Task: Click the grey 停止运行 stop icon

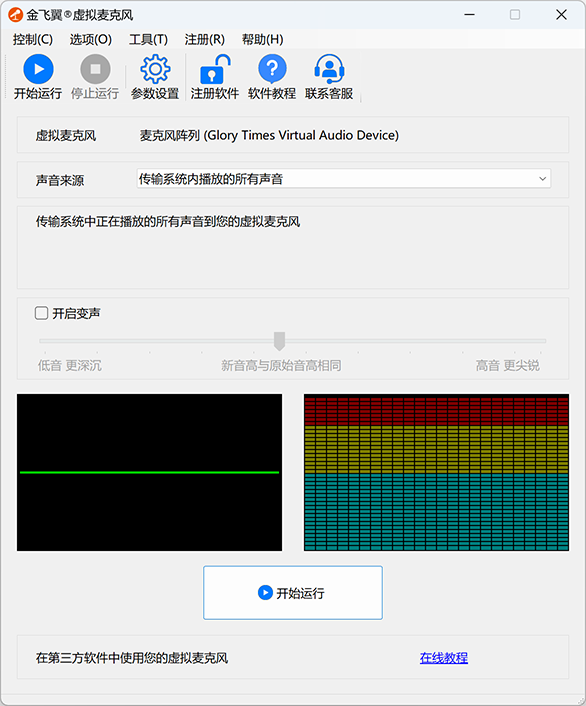Action: (x=95, y=69)
